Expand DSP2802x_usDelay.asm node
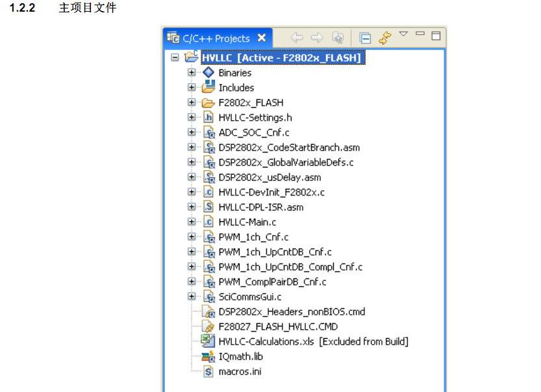541x392 pixels. [192, 177]
